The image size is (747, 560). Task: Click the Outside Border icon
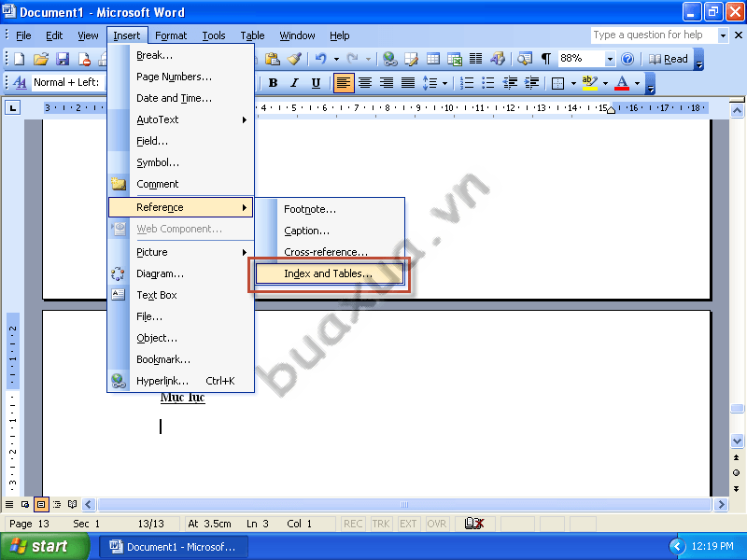pos(557,83)
